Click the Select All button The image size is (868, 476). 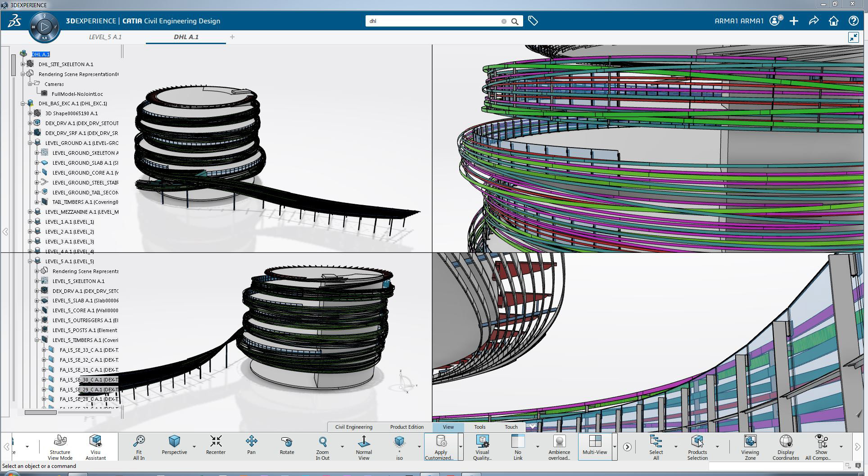tap(656, 446)
